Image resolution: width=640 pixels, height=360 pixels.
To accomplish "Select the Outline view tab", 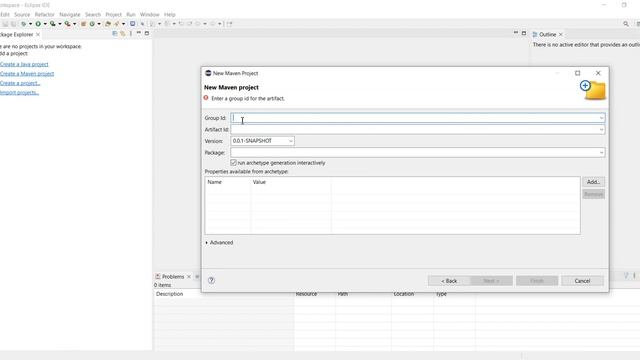I will click(x=547, y=34).
